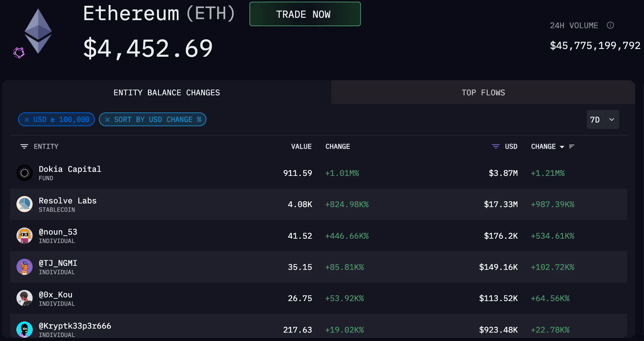Open the @Kryptk33p3r666 entity link
Viewport: 644px width, 341px height.
click(75, 326)
